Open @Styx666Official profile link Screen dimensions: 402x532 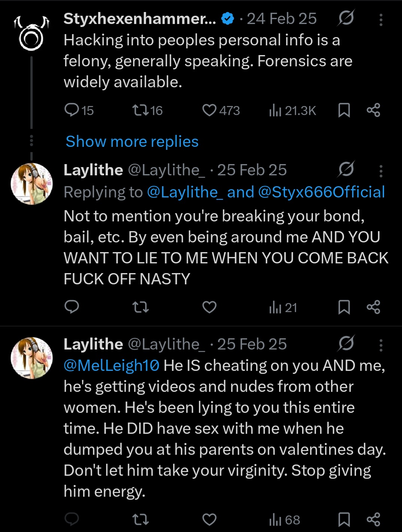(322, 192)
